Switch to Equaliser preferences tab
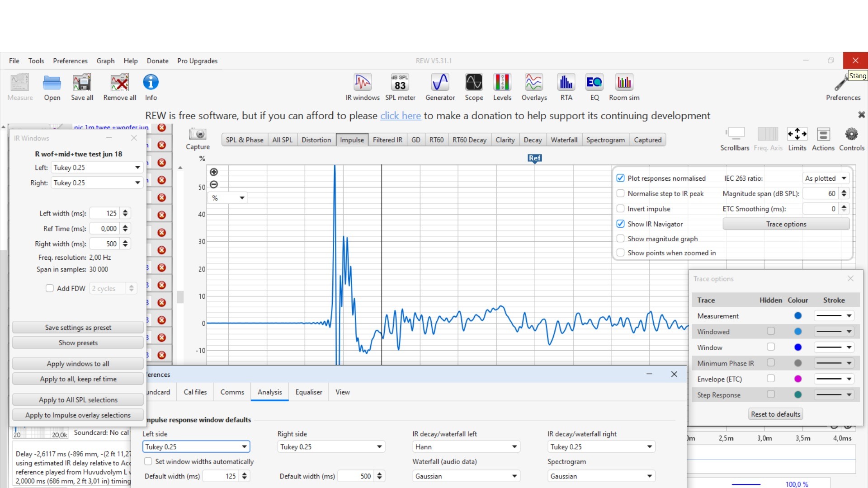 click(309, 392)
